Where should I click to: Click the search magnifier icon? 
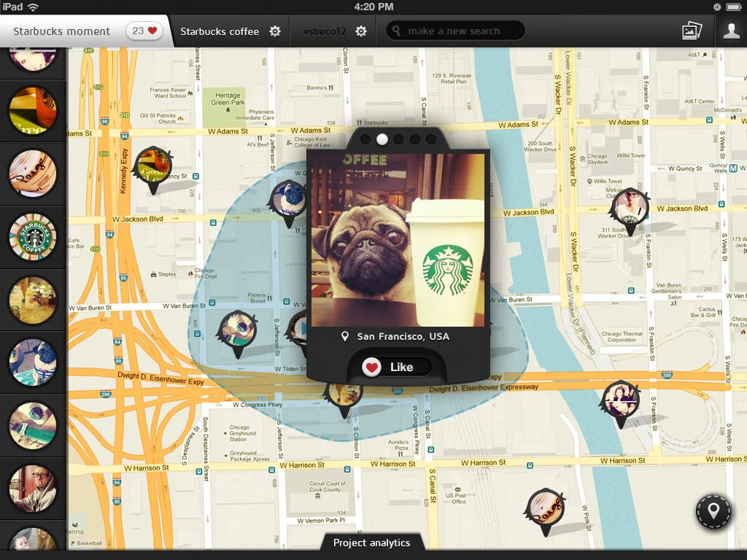396,31
